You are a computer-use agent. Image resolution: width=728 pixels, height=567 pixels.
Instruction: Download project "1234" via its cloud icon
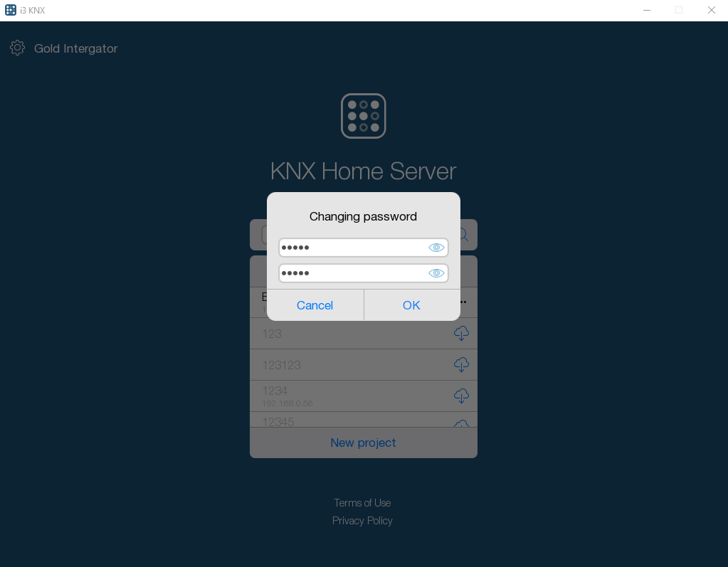coord(461,396)
